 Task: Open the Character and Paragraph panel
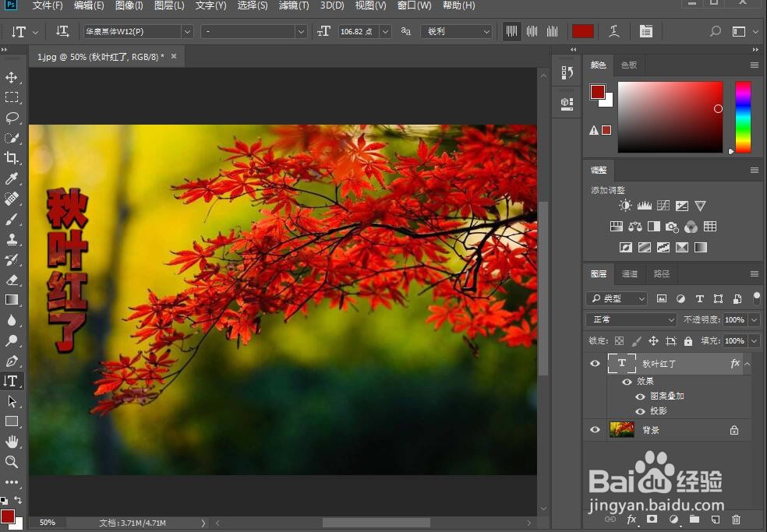645,31
